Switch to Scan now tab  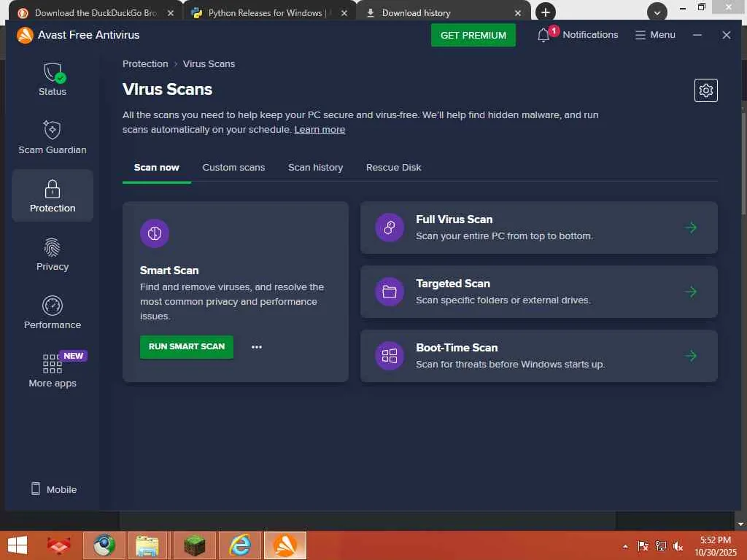coord(156,168)
